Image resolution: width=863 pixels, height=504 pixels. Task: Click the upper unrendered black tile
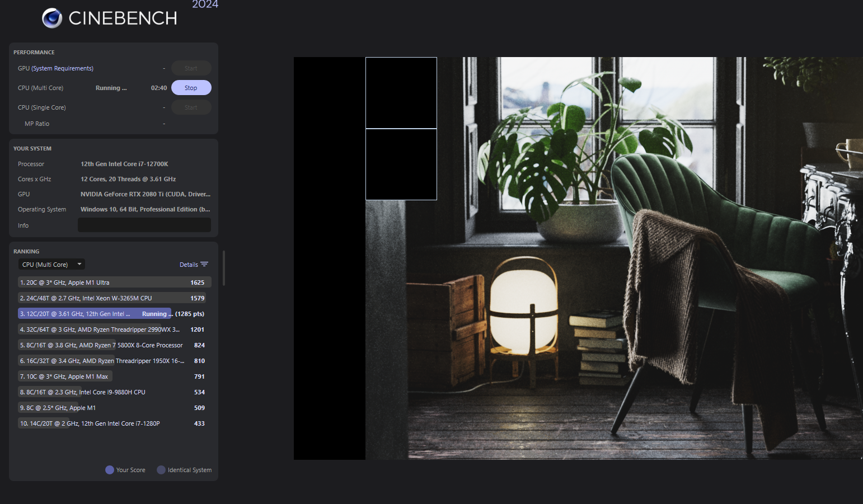click(x=401, y=93)
